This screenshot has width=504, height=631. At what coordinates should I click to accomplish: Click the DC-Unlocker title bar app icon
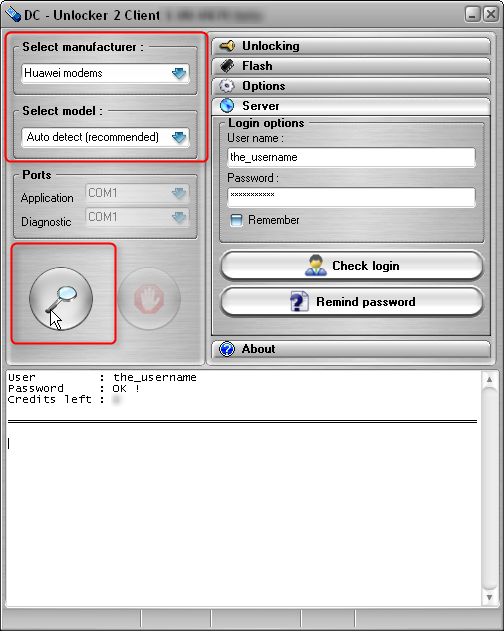point(13,15)
